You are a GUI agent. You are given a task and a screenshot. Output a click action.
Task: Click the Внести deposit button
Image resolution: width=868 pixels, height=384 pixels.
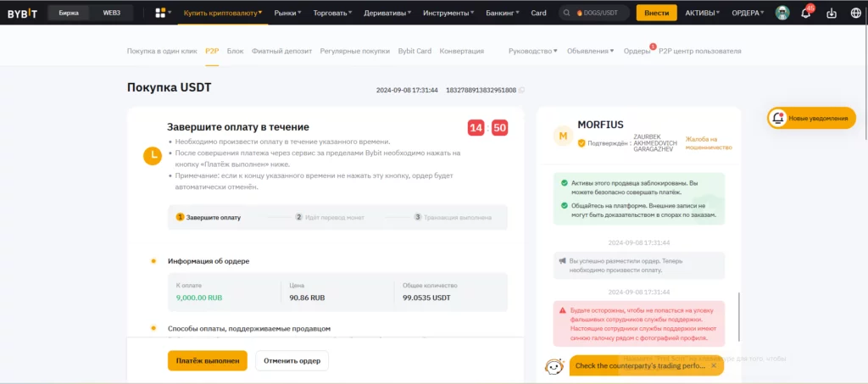(x=657, y=13)
